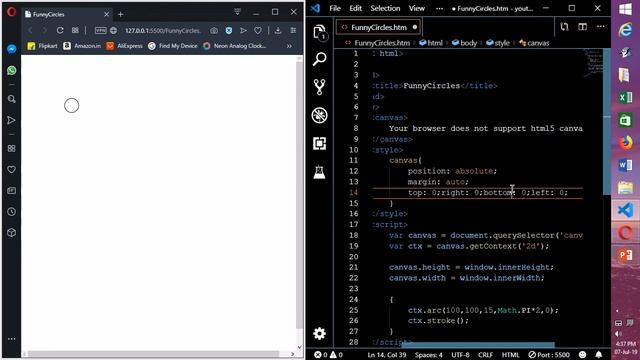Click the unsaved dot on the FunnyCircles.htm tab
The image size is (640, 360).
(415, 27)
